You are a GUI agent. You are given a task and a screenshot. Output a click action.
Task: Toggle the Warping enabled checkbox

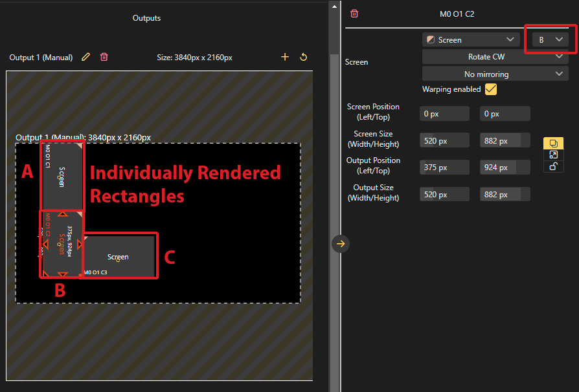pyautogui.click(x=491, y=89)
